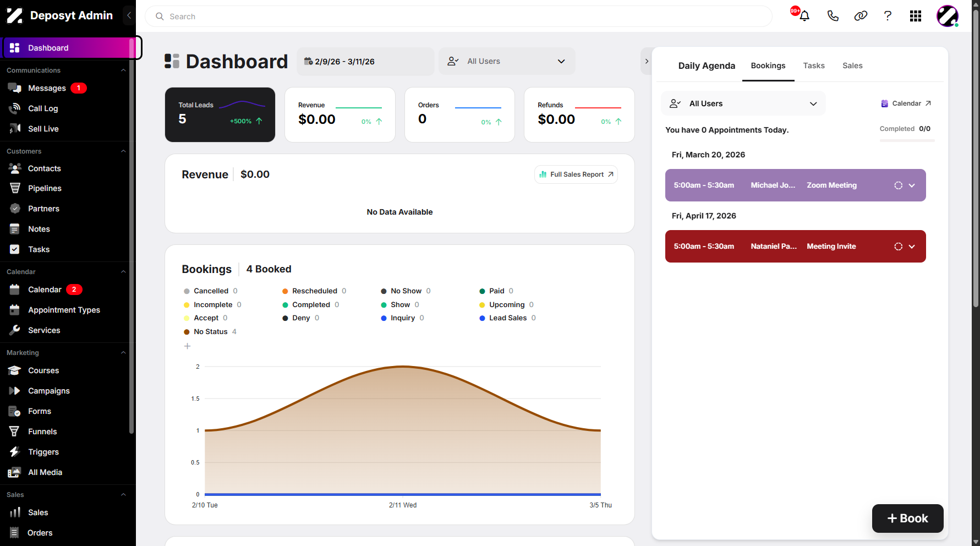Click status circle on Michael Jo appointment
The image size is (980, 546).
coord(898,185)
